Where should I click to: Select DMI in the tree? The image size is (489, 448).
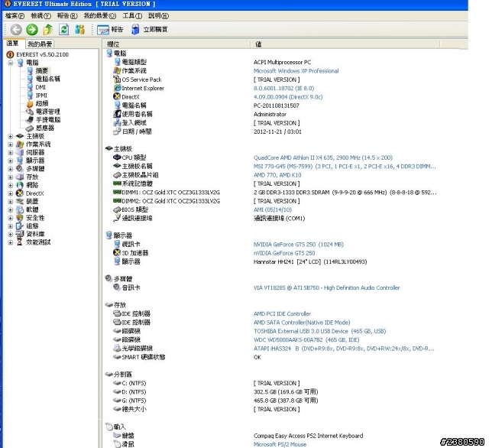pyautogui.click(x=40, y=87)
